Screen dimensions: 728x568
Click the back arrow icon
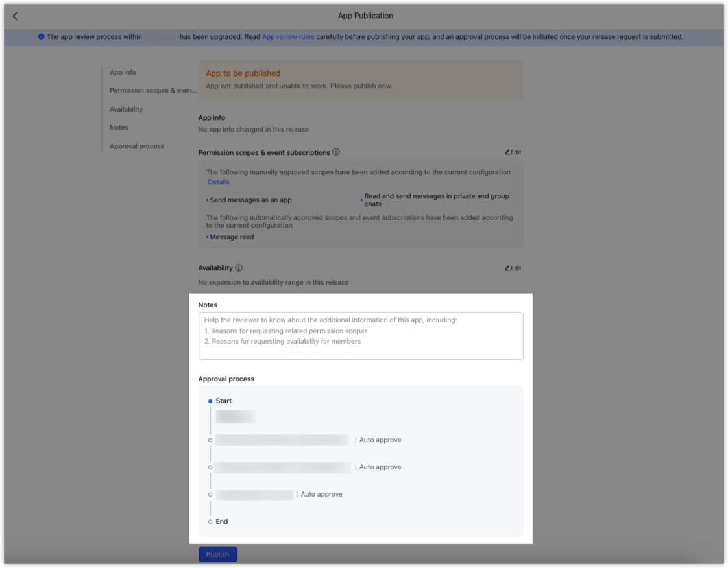tap(15, 15)
